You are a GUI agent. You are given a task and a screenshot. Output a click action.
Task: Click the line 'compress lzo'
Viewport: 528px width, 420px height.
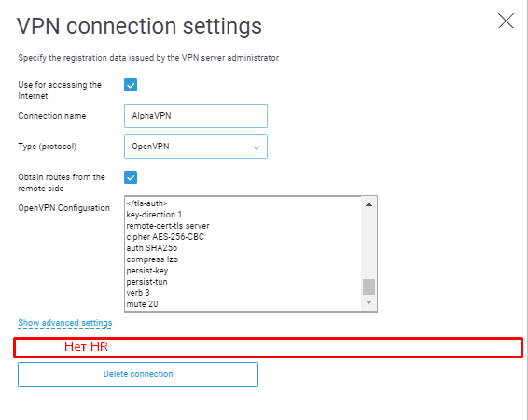click(152, 259)
